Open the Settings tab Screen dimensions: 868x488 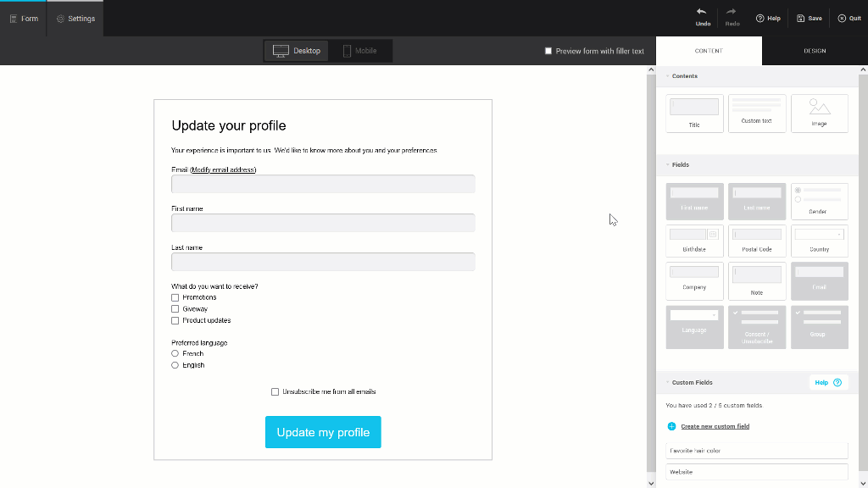75,19
